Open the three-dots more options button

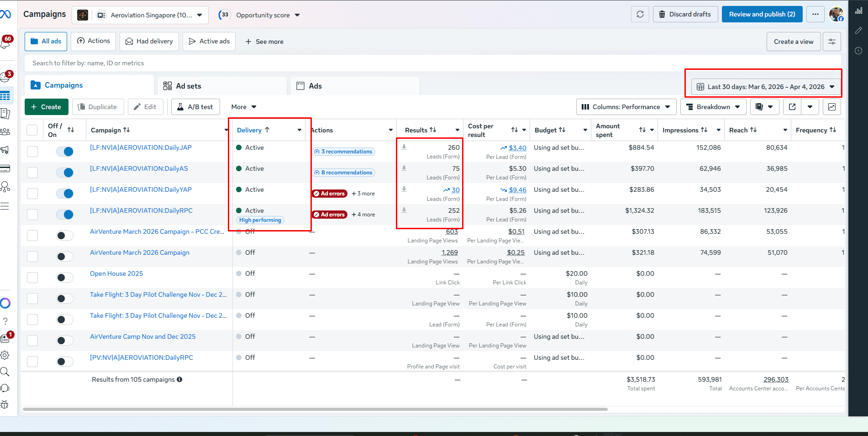pos(815,14)
